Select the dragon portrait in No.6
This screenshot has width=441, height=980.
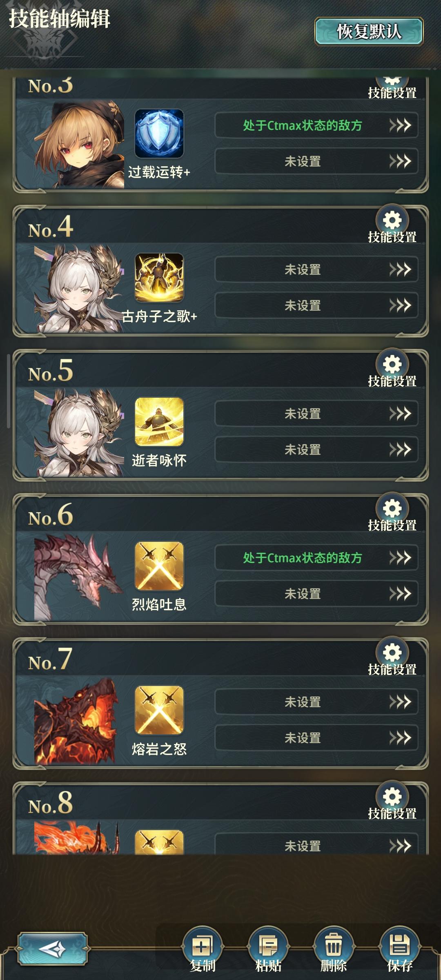pos(79,577)
